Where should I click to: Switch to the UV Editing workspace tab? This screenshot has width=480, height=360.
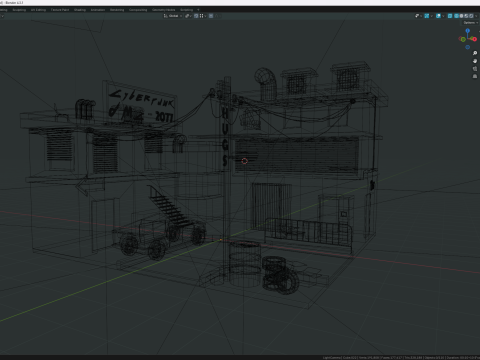pos(38,10)
